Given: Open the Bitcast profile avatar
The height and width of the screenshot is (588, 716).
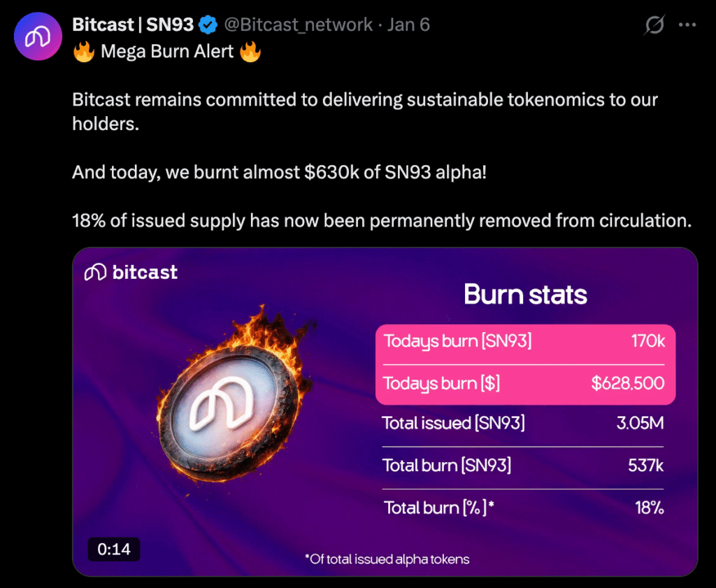Looking at the screenshot, I should point(38,37).
